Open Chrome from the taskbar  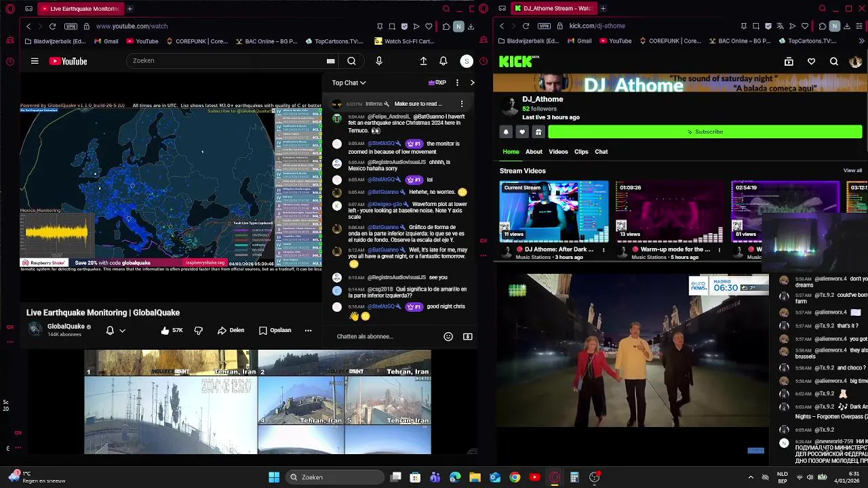[x=515, y=477]
